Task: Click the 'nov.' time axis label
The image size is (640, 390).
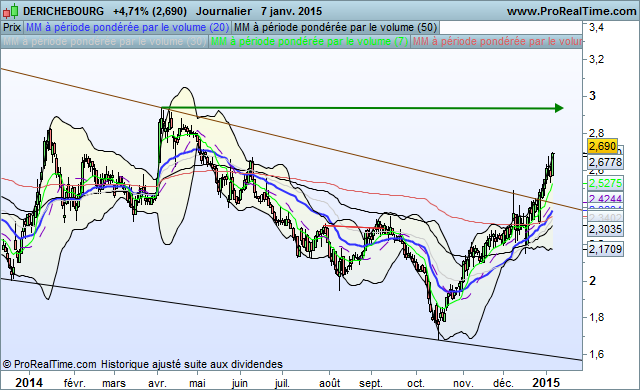Action: (x=464, y=383)
